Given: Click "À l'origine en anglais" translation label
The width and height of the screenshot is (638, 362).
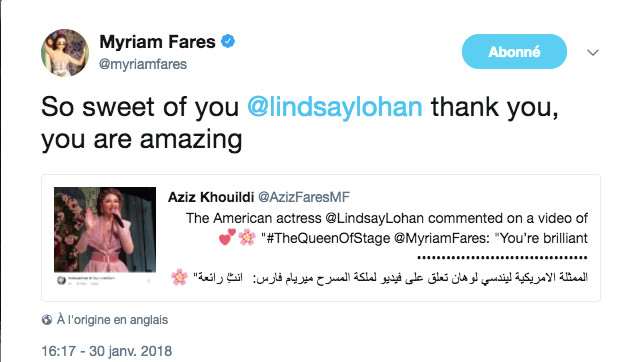Looking at the screenshot, I should (112, 320).
